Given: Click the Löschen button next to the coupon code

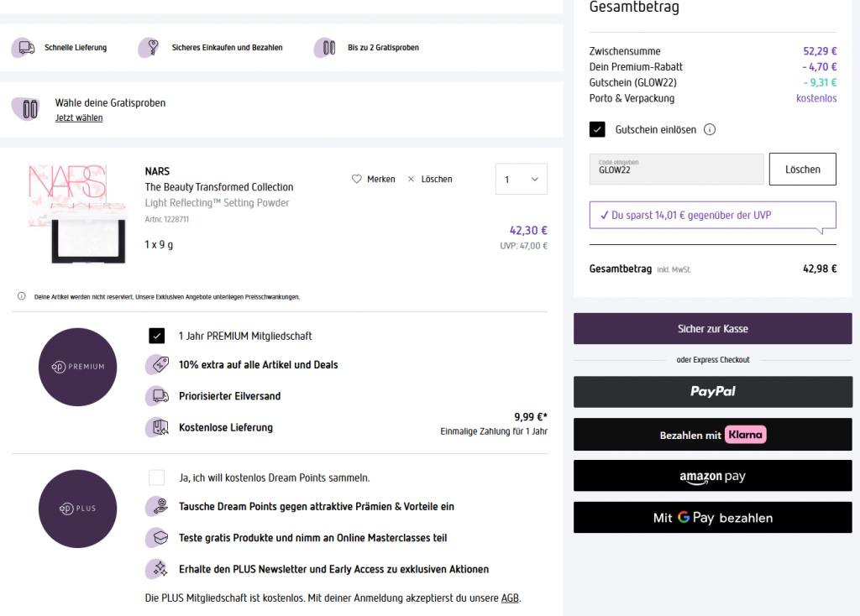Looking at the screenshot, I should [802, 169].
